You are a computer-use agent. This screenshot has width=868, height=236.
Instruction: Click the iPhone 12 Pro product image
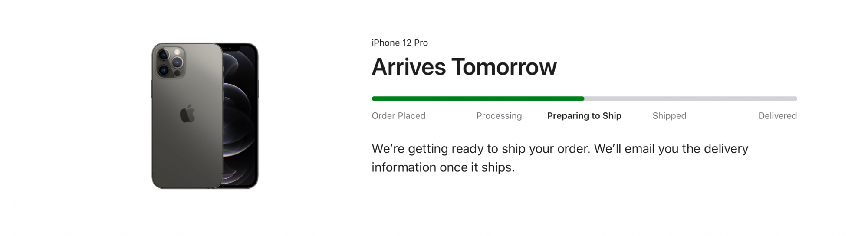pos(205,116)
